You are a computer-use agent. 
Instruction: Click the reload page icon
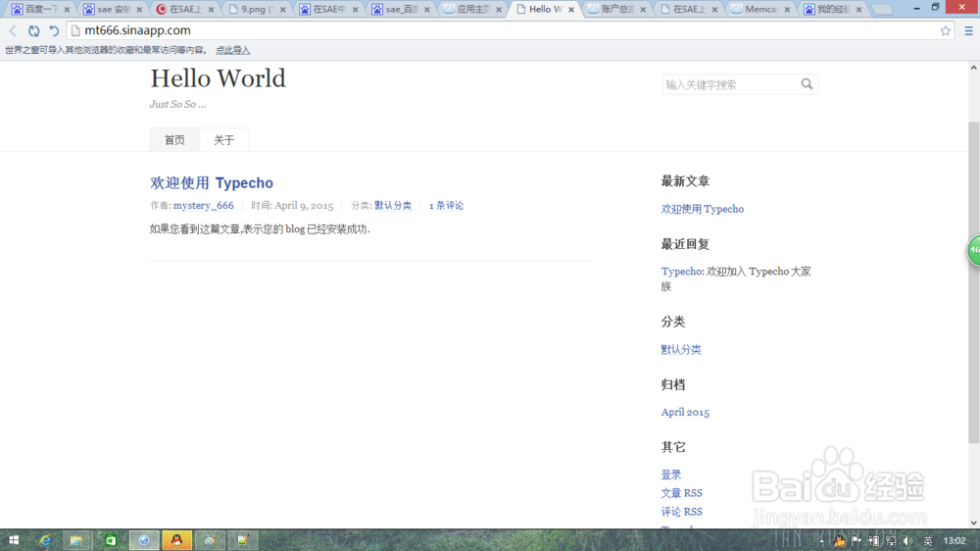[x=33, y=30]
